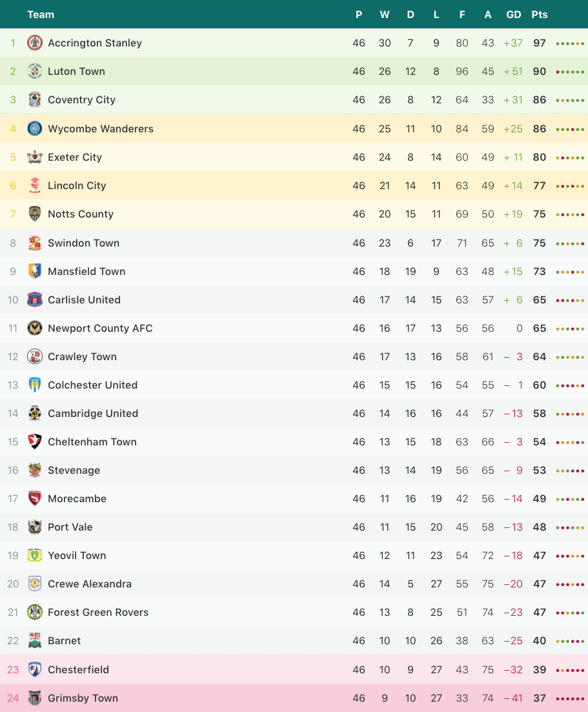Click the Team column header
This screenshot has width=588, height=712.
[41, 15]
